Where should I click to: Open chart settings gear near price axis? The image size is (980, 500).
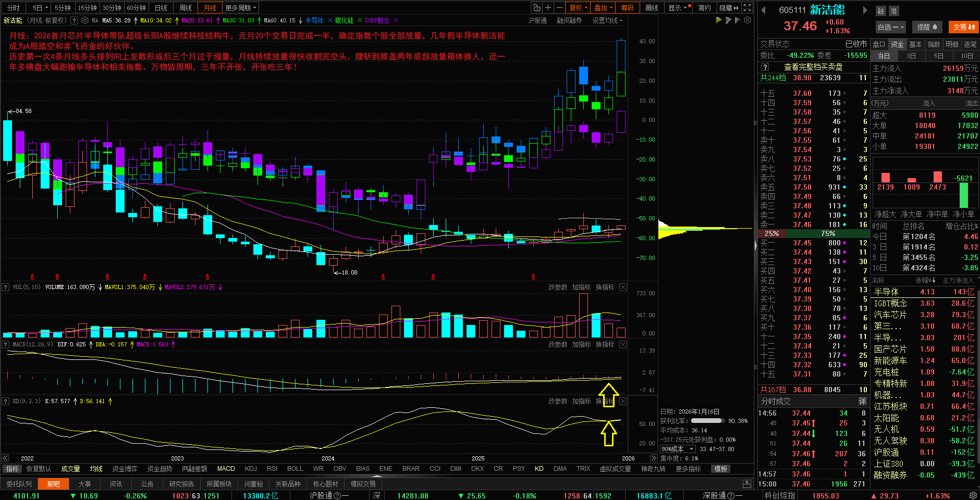point(748,20)
